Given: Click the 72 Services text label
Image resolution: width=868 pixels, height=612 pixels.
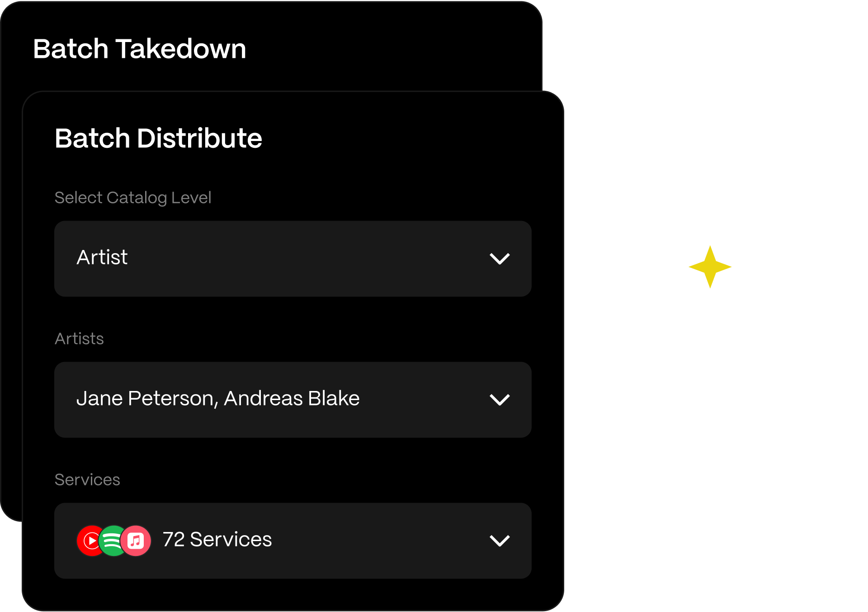Looking at the screenshot, I should 217,540.
